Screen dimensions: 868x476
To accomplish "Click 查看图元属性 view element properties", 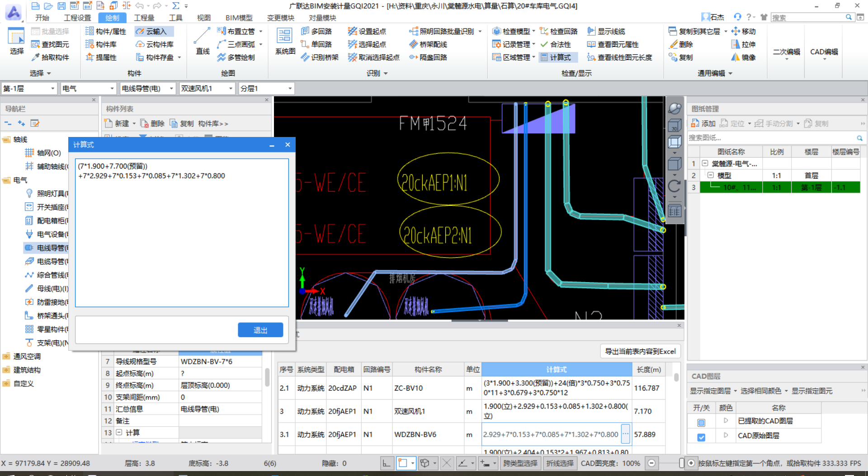I will click(x=613, y=44).
